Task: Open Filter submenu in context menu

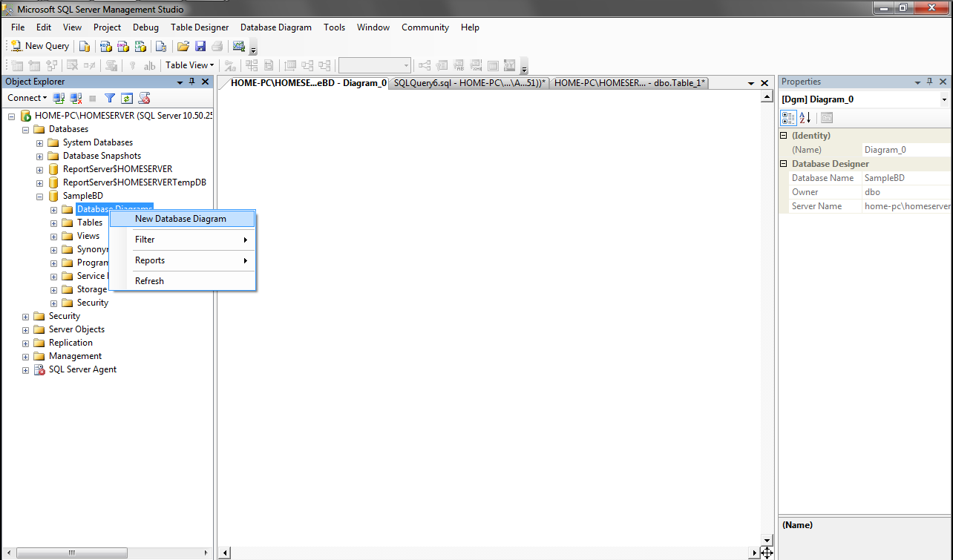Action: (x=183, y=240)
